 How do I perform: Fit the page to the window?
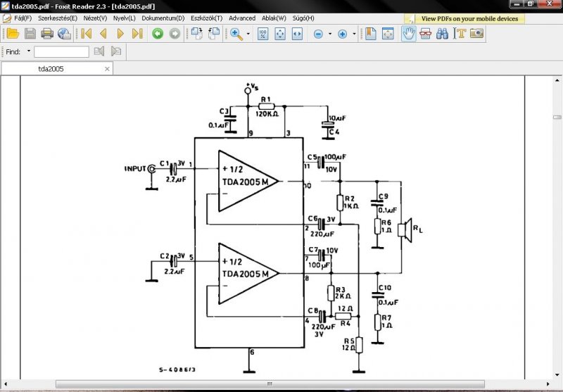pyautogui.click(x=280, y=34)
